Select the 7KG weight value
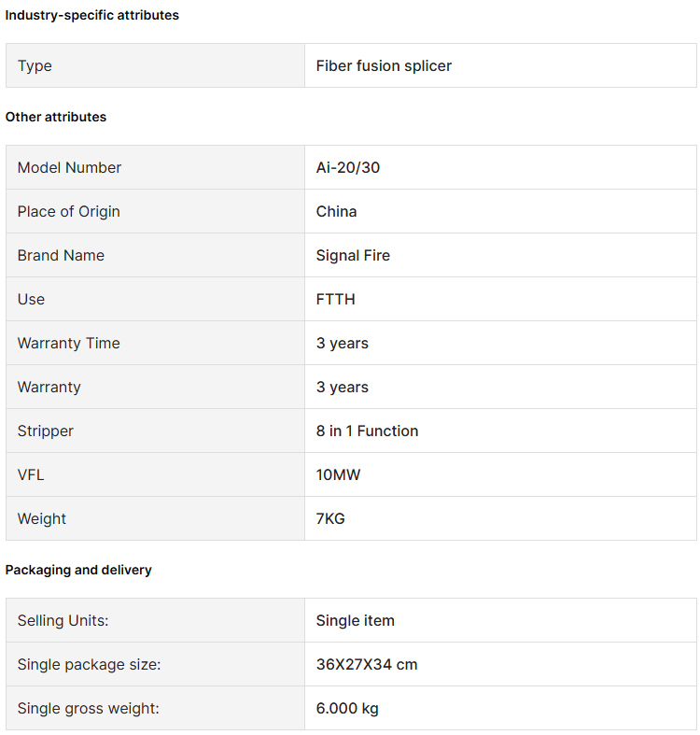This screenshot has height=735, width=700. (x=330, y=518)
